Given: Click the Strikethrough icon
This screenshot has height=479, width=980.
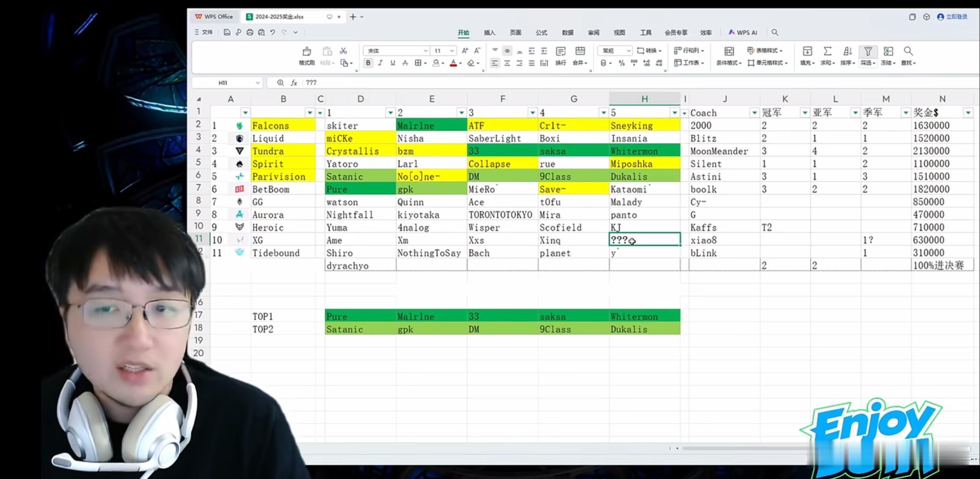Looking at the screenshot, I should pos(405,63).
